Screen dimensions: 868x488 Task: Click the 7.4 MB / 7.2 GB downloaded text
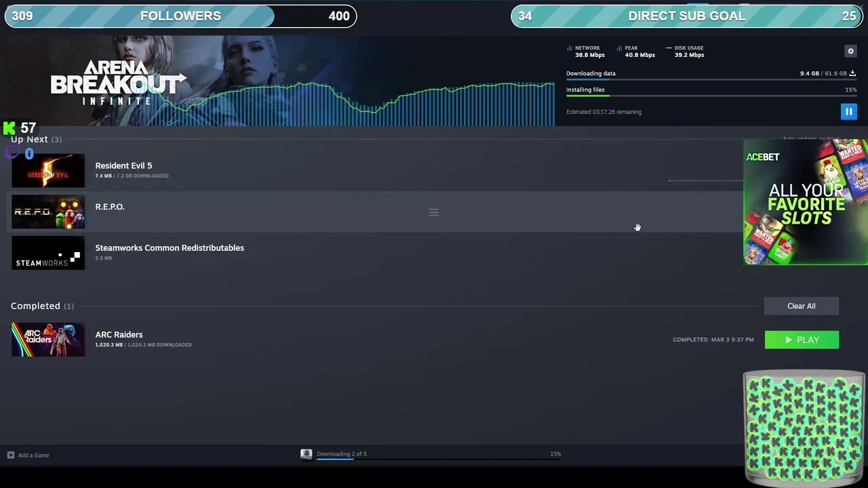132,176
